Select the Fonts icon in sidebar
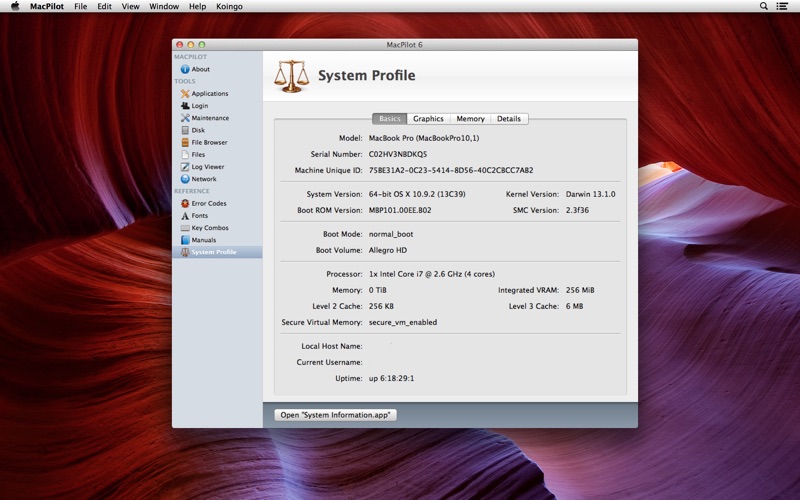This screenshot has height=500, width=800. pos(185,215)
